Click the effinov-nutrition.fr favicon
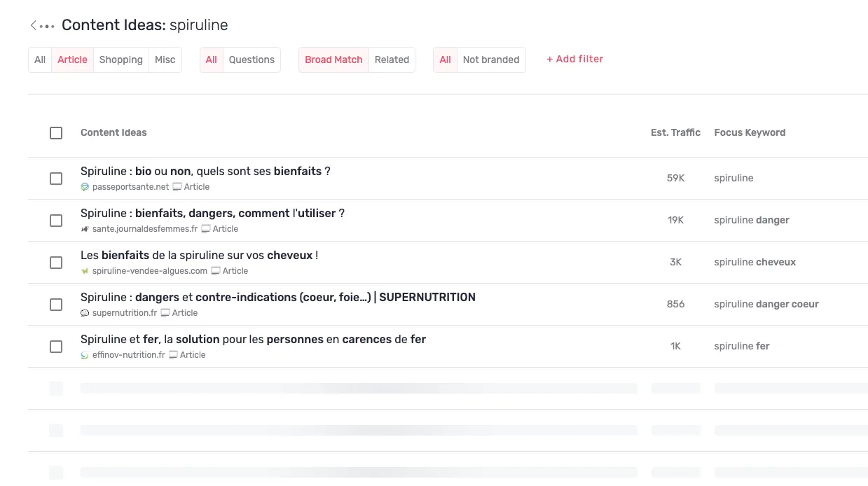Viewport: 868px width, 486px height. pyautogui.click(x=85, y=355)
